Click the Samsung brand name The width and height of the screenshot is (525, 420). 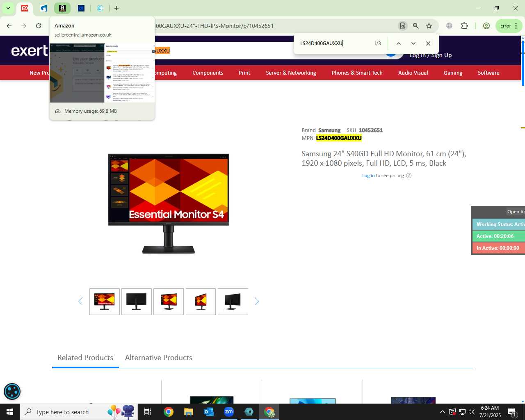[329, 130]
